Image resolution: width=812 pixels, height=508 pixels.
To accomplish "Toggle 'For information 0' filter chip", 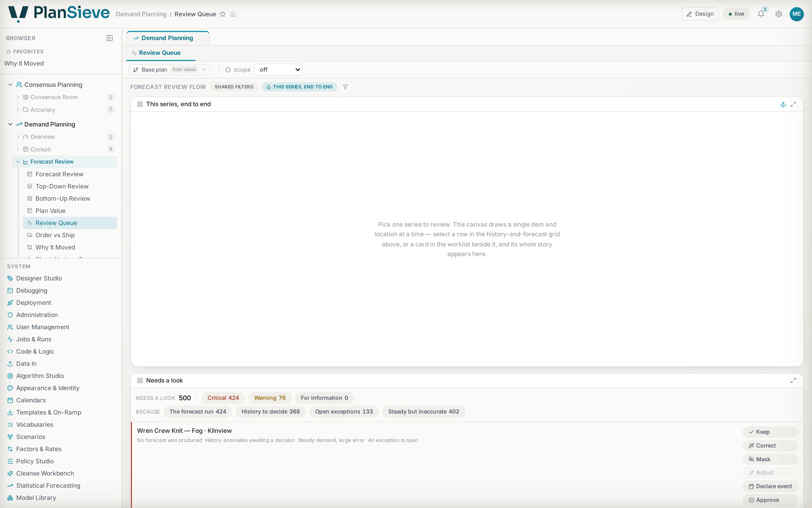I will pyautogui.click(x=324, y=398).
